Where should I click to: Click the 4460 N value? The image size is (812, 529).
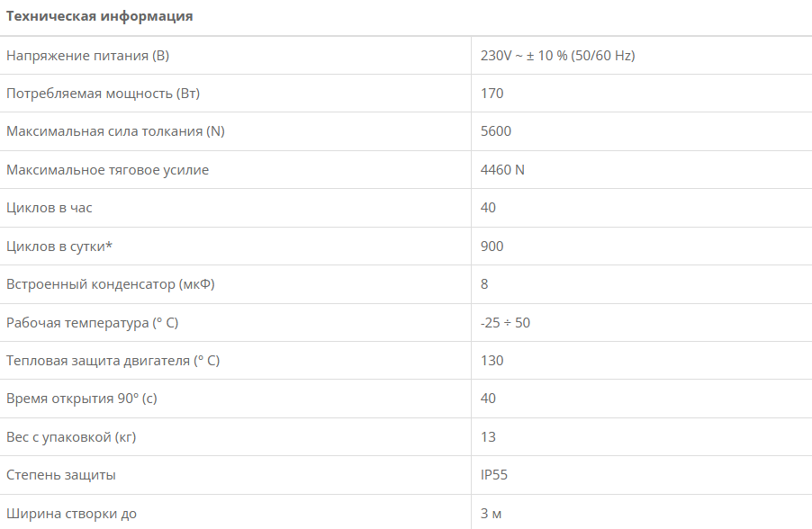502,170
